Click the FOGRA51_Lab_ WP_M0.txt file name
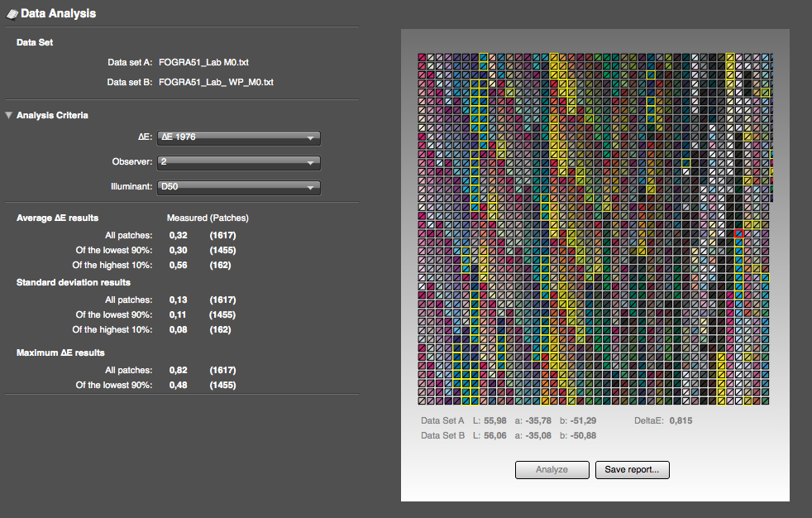Image resolution: width=812 pixels, height=518 pixels. [215, 82]
